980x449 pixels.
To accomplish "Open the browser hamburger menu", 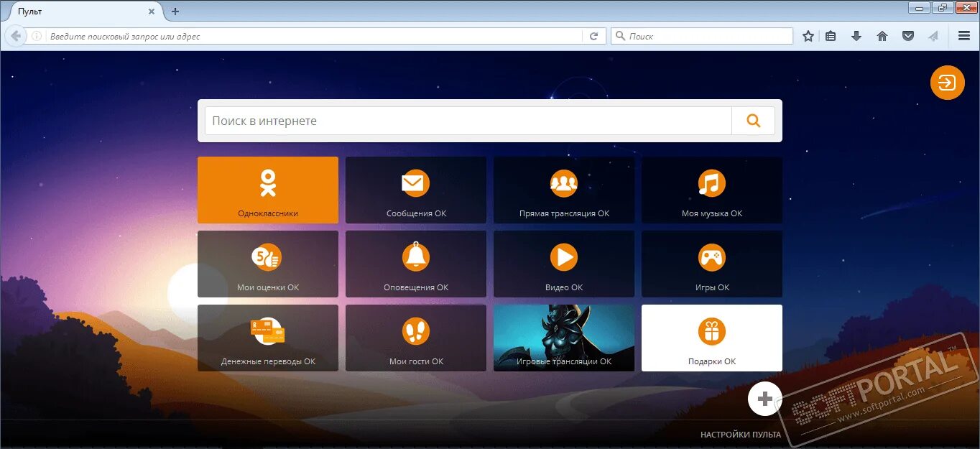I will pos(964,36).
